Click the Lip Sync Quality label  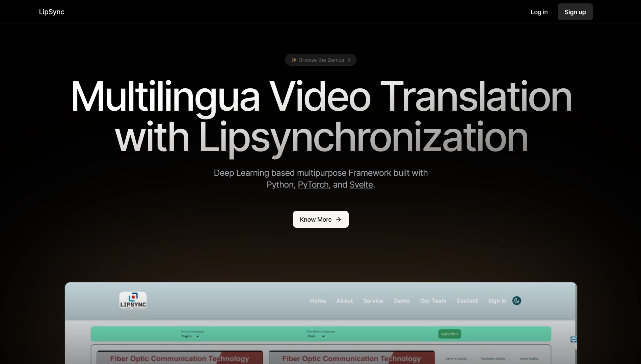tap(456, 359)
